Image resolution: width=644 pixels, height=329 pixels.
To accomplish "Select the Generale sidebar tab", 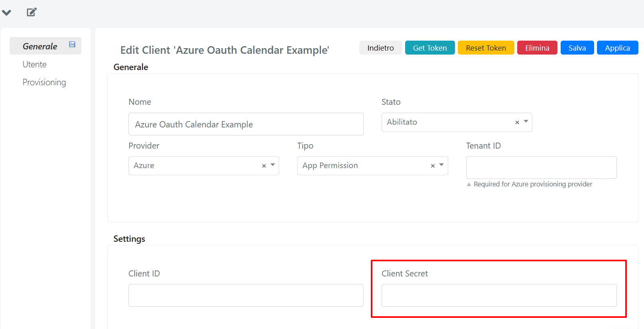I will tap(45, 46).
